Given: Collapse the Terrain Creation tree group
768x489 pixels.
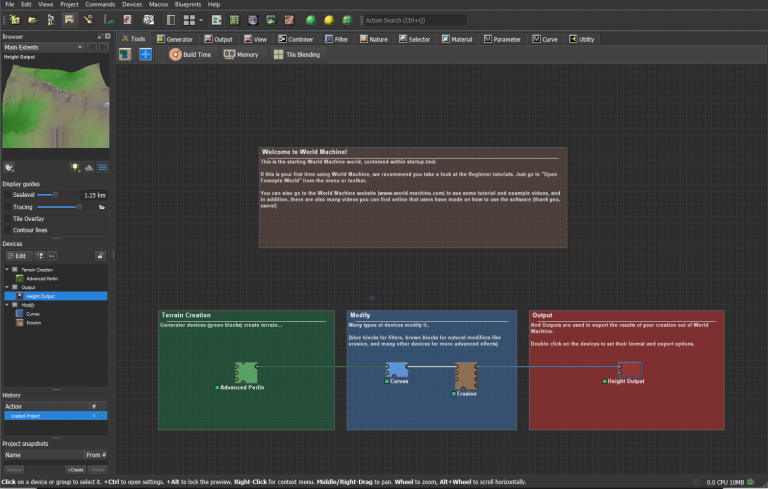Looking at the screenshot, I should (x=6, y=270).
